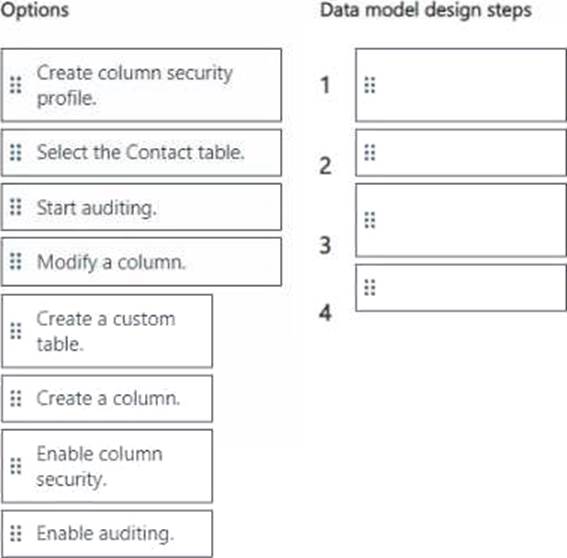The image size is (567, 558).
Task: Click drag handle next to Create a column
Action: pos(16,399)
